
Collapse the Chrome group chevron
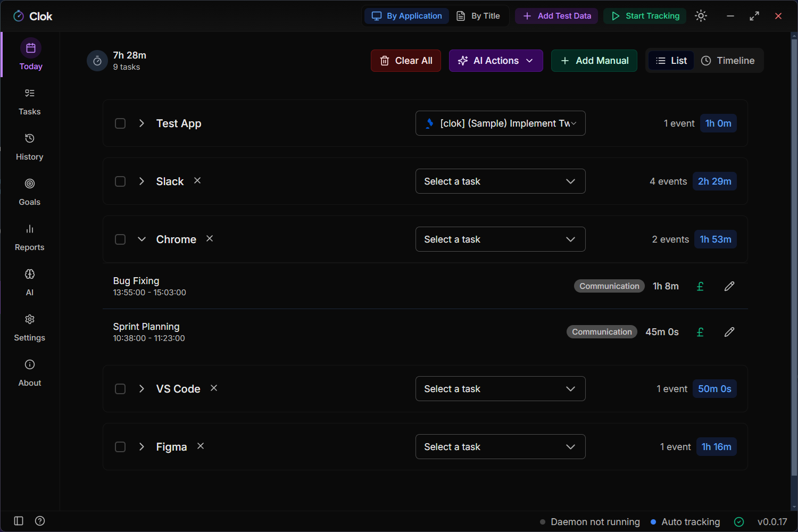tap(142, 239)
